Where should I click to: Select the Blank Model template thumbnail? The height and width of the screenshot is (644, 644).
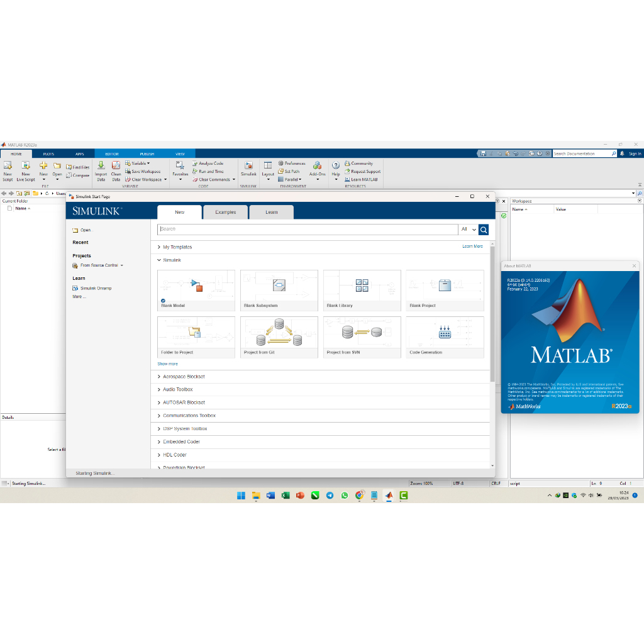point(196,287)
